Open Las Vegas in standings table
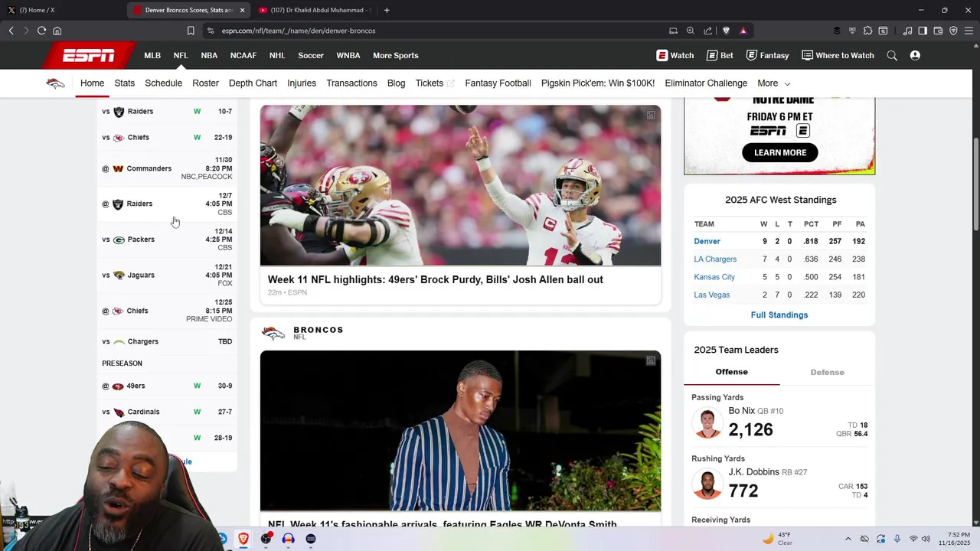 coord(711,295)
